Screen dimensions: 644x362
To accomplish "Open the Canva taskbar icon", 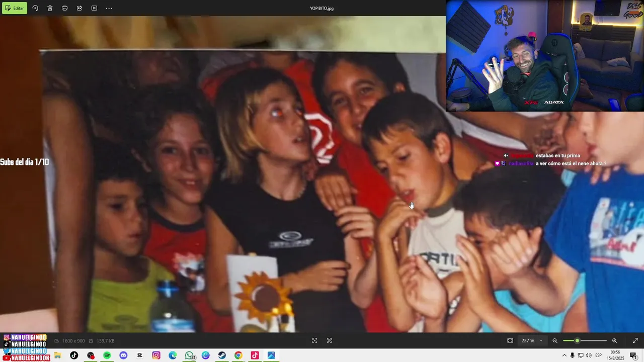I will click(x=205, y=355).
